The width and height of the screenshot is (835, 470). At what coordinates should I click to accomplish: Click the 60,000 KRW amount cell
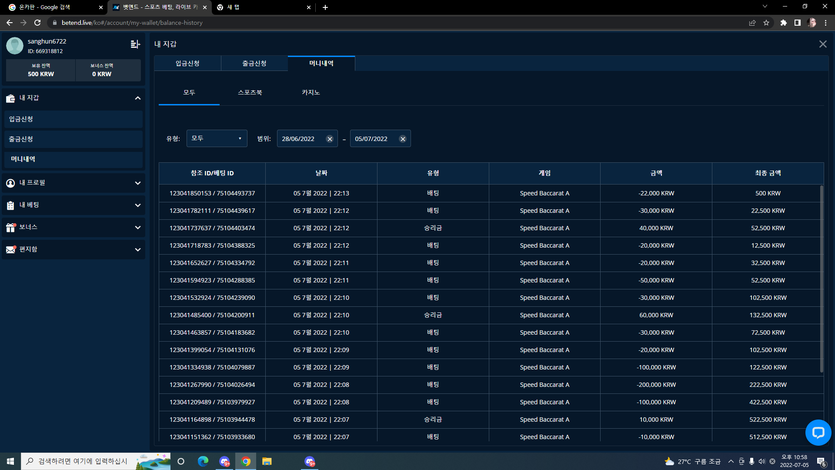click(656, 315)
